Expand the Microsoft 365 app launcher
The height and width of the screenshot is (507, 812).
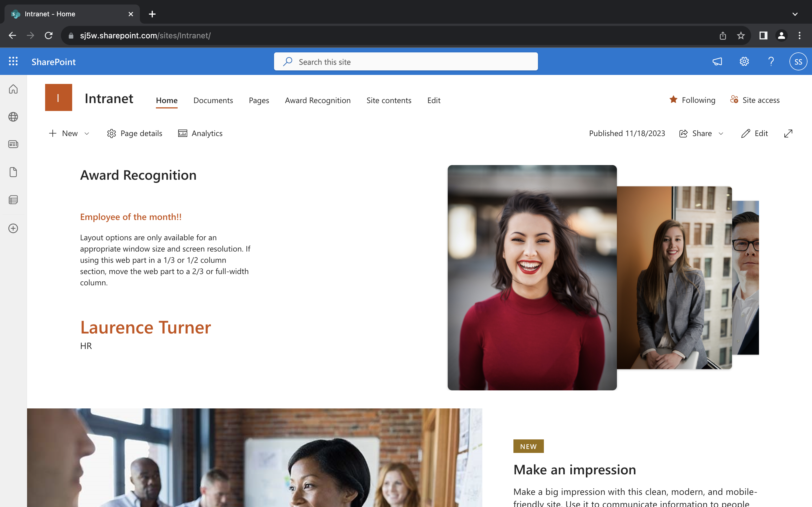13,61
